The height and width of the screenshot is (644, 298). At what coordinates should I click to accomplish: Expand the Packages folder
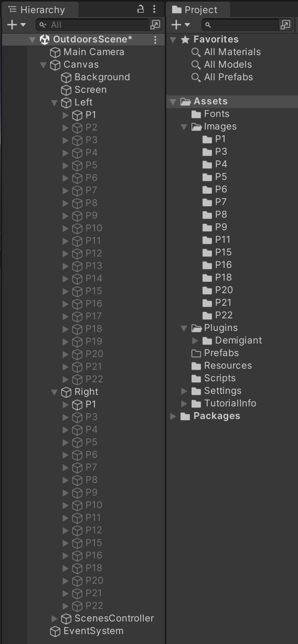click(173, 416)
